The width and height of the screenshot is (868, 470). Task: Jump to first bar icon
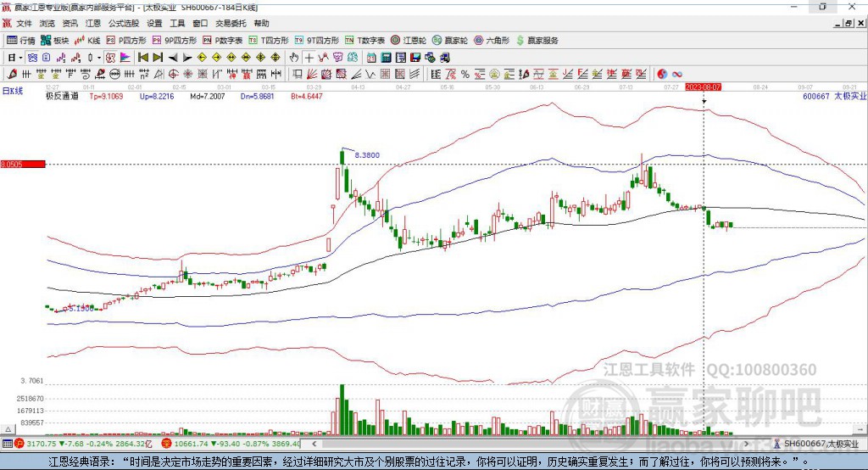point(142,58)
